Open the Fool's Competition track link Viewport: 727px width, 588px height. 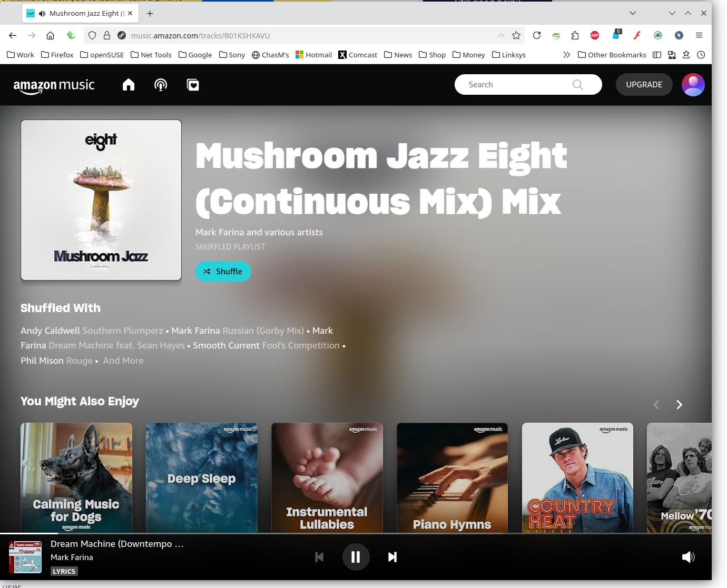pos(301,345)
